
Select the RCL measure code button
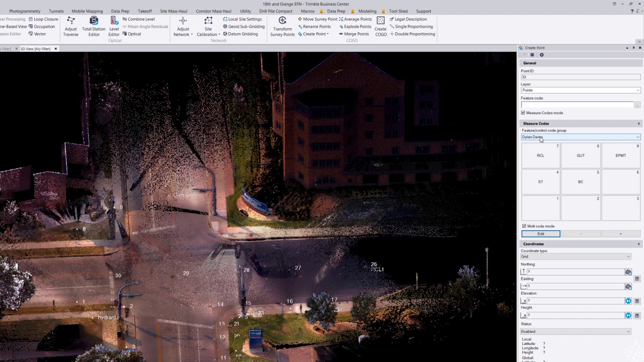click(540, 155)
